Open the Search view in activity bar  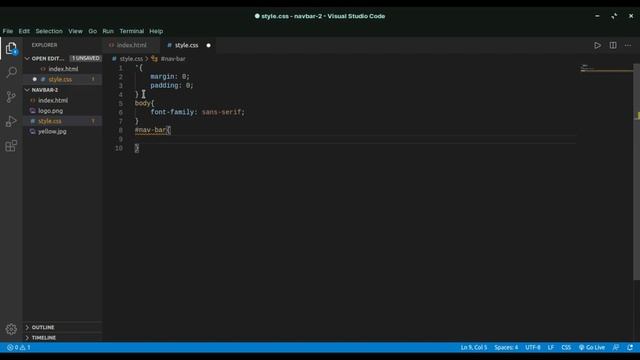pyautogui.click(x=11, y=72)
